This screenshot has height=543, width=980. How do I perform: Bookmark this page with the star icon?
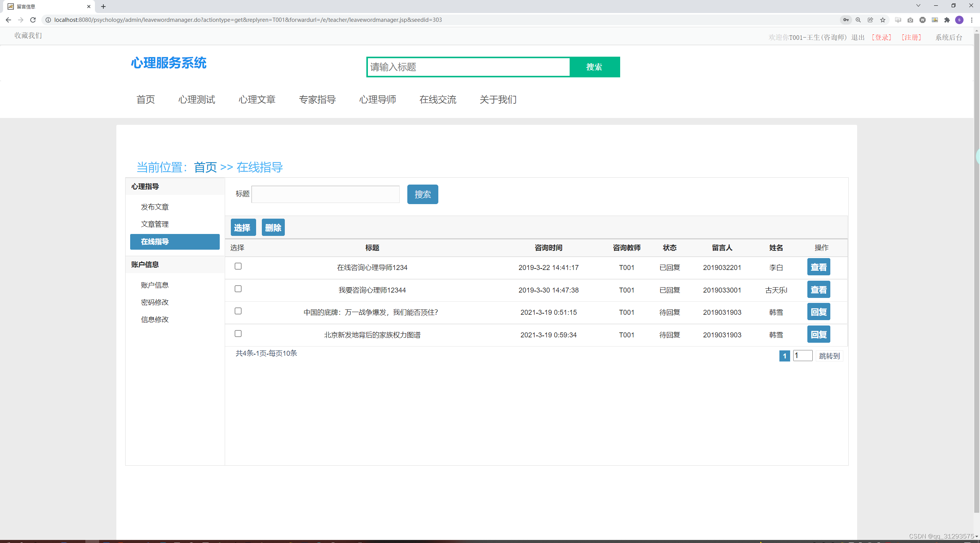point(883,20)
